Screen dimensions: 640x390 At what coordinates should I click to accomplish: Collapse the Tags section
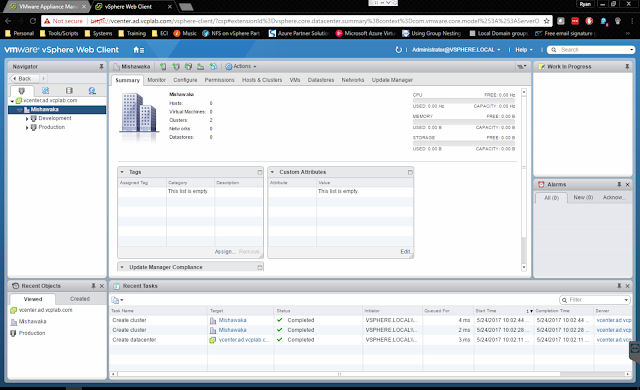[122, 172]
